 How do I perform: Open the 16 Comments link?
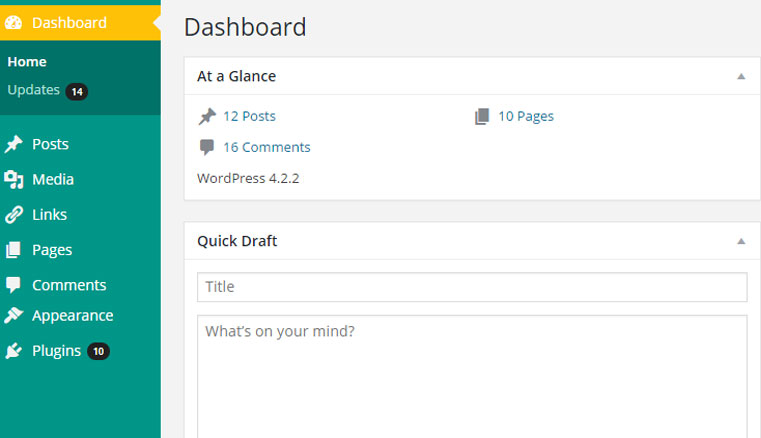pyautogui.click(x=266, y=147)
